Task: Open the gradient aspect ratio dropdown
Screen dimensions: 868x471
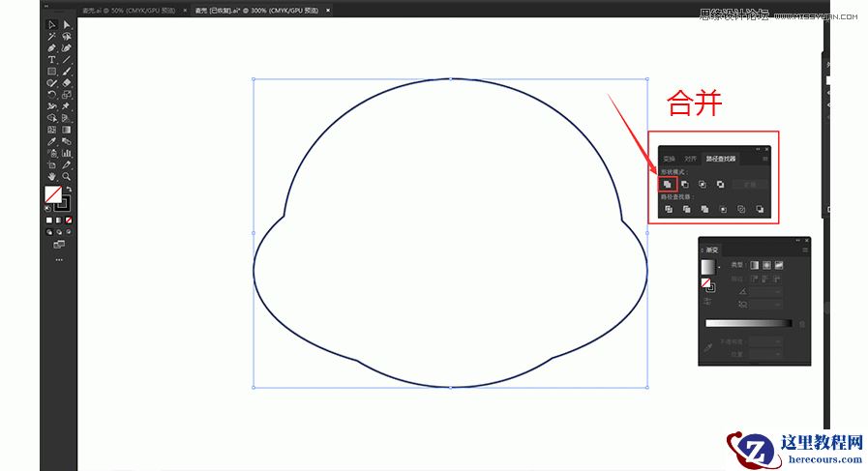Action: [778, 305]
